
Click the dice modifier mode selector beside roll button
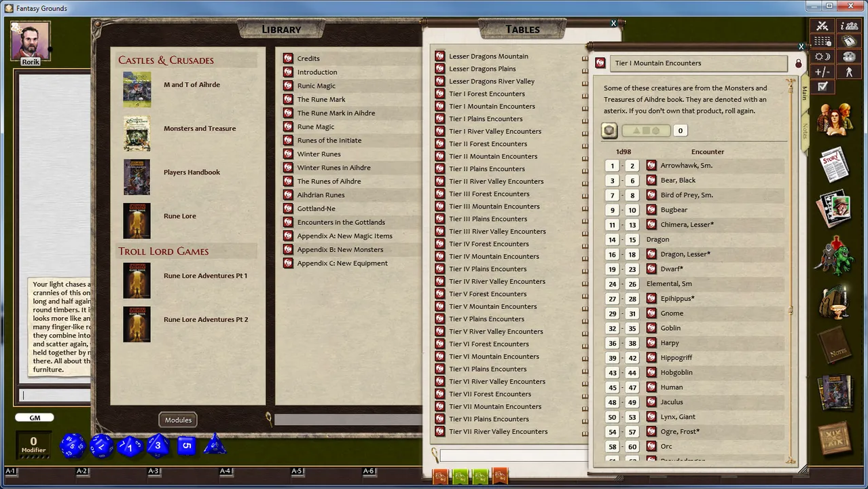[x=646, y=130]
